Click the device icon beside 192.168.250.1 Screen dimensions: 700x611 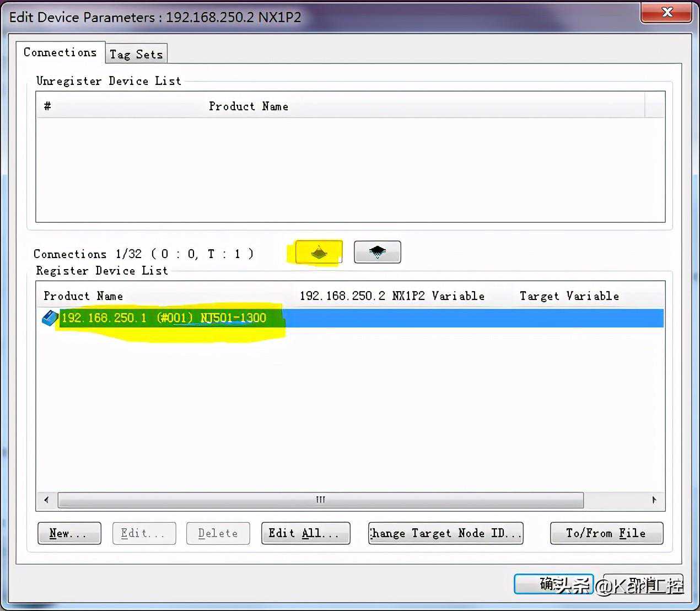pyautogui.click(x=50, y=318)
